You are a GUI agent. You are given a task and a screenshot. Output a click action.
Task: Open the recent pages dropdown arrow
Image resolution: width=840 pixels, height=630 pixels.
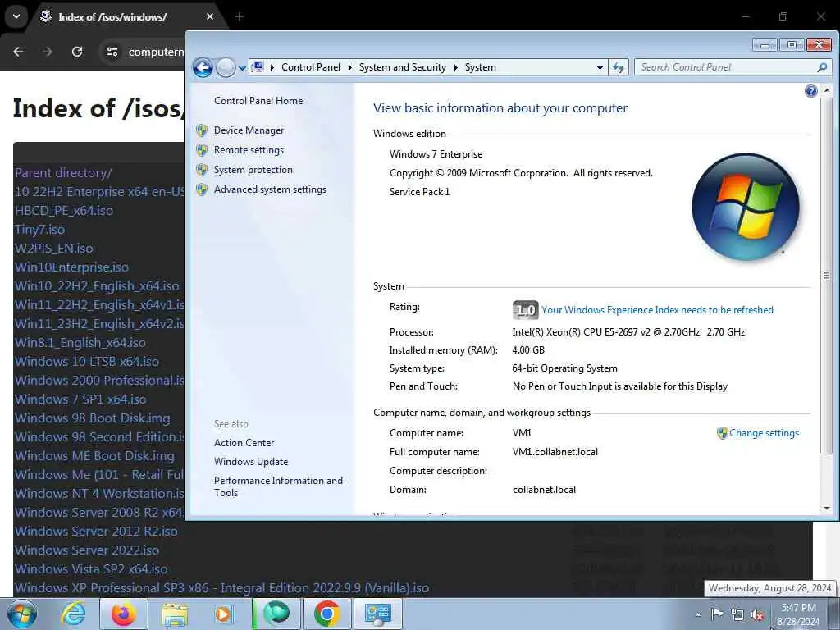tap(242, 68)
